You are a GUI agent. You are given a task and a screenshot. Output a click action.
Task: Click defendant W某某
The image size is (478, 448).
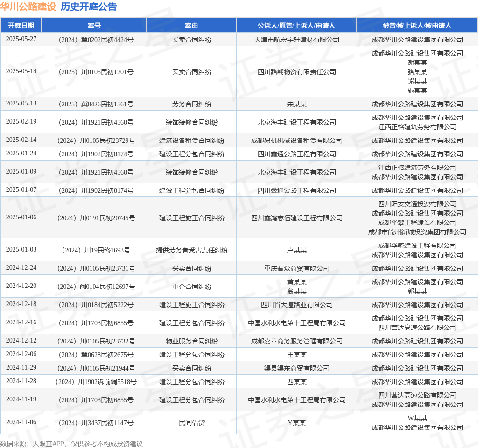(x=417, y=418)
